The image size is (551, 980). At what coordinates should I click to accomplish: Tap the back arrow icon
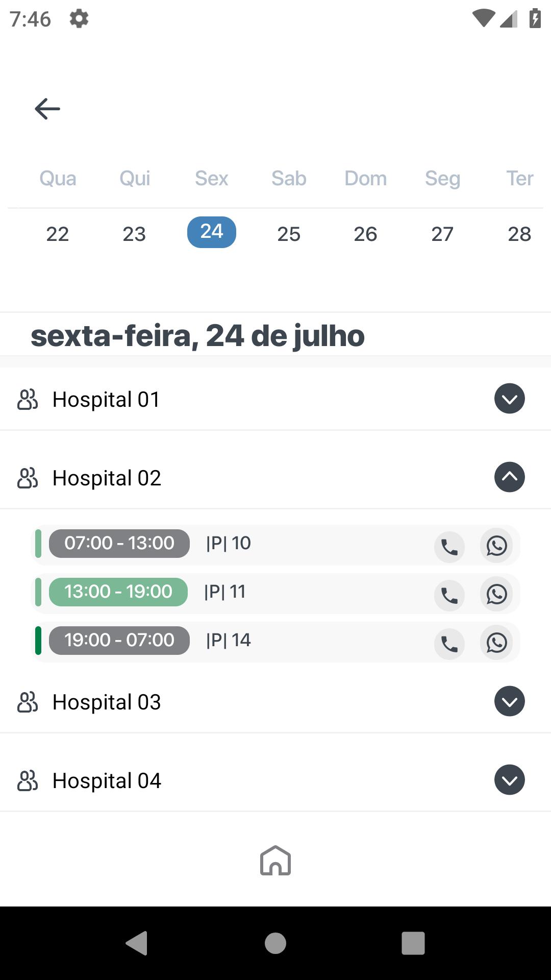coord(47,109)
